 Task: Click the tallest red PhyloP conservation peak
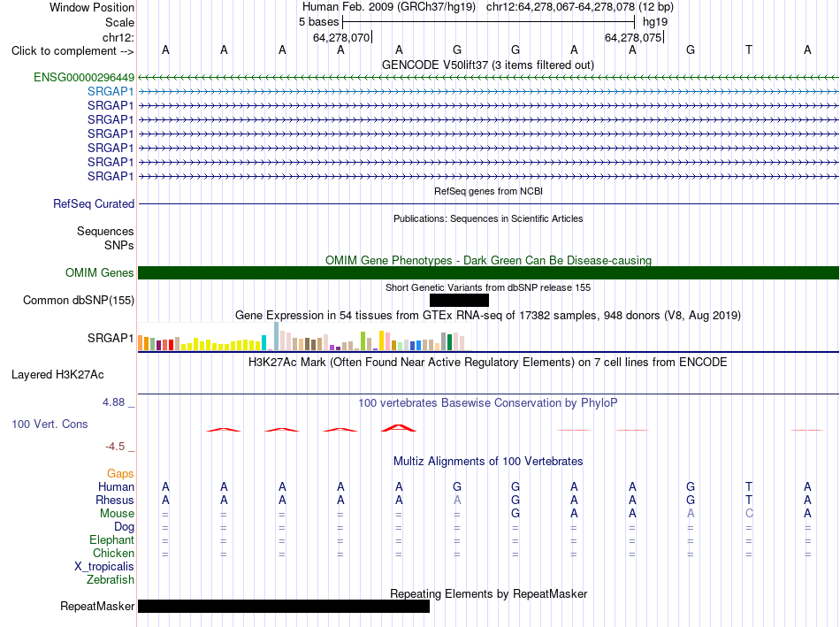click(398, 428)
